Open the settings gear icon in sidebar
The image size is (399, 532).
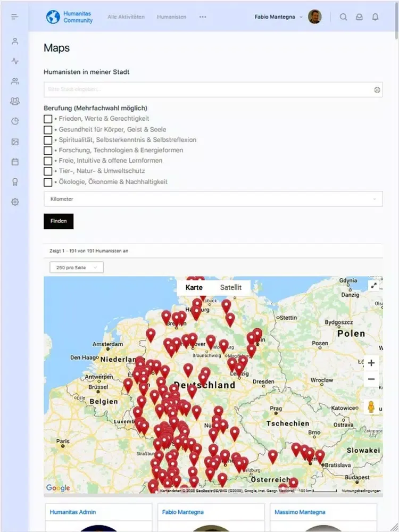click(15, 202)
